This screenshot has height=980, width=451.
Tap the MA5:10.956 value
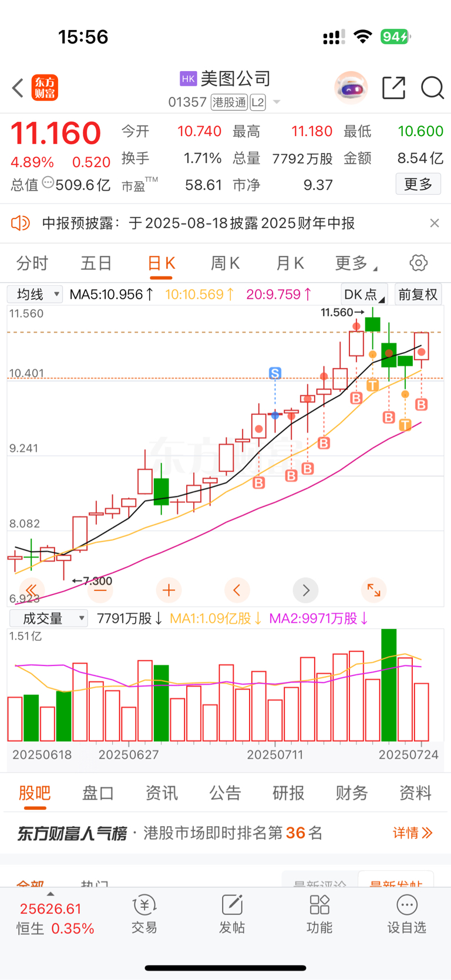point(112,294)
